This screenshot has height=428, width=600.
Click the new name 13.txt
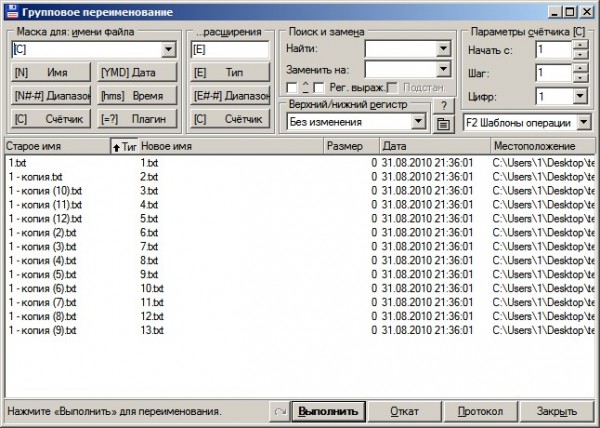152,330
